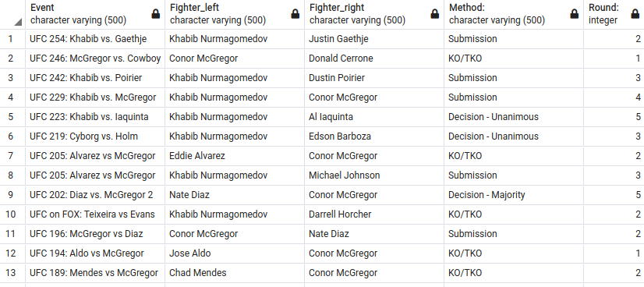
Task: Click the lock icon in Fighter_left column header
Action: [295, 14]
